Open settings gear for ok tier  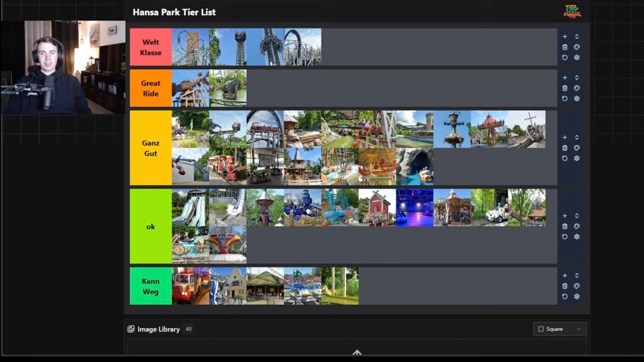(577, 237)
